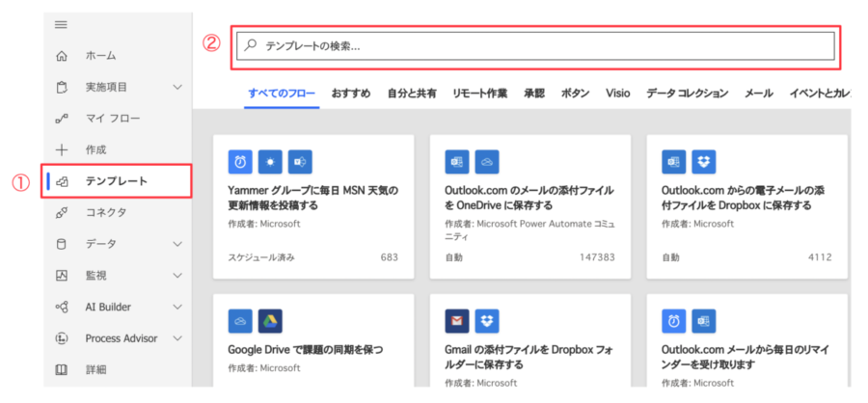
Task: Open Outlook.com 電子メール Dropbox template title
Action: tap(744, 198)
